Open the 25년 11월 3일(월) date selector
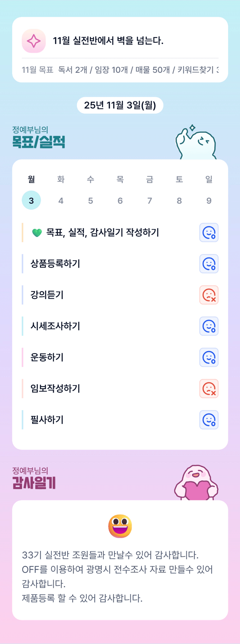 pos(120,105)
